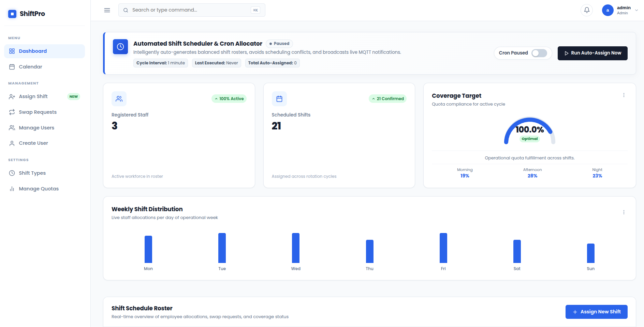Click the Sunday bar in weekly chart
Screen dimensions: 644x327
[x=590, y=253]
